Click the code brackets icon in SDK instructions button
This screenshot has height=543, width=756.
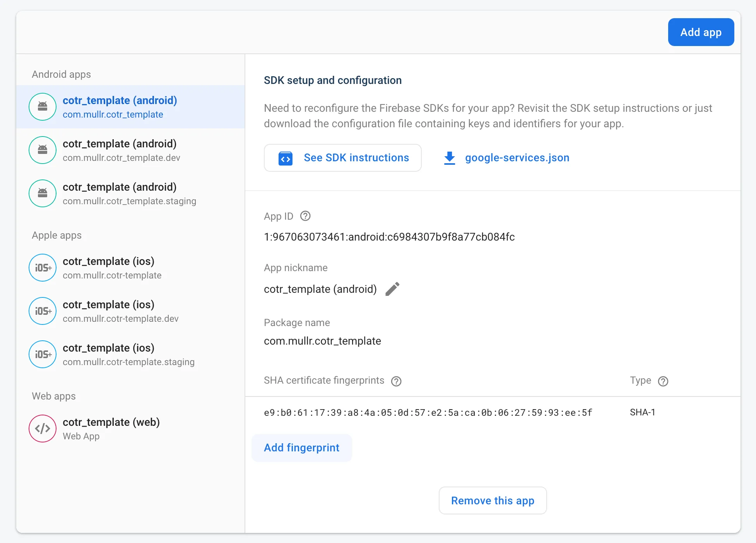tap(285, 158)
